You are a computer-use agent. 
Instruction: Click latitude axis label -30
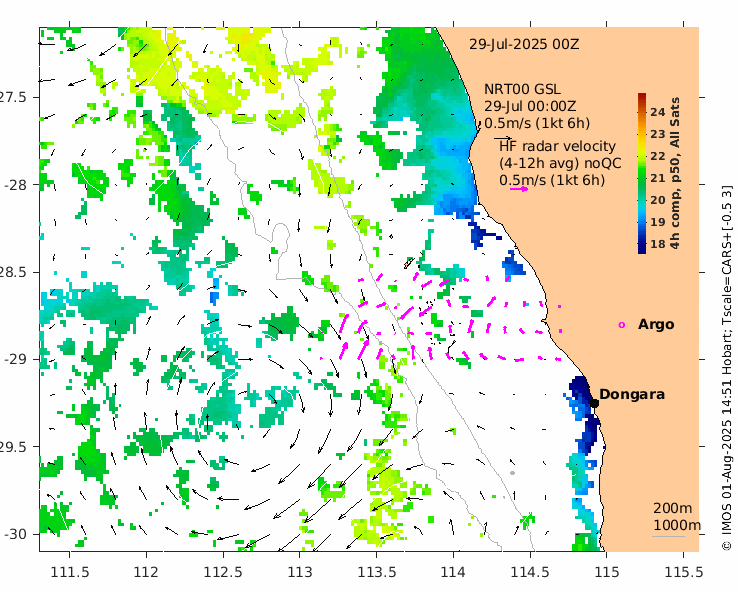tap(16, 534)
